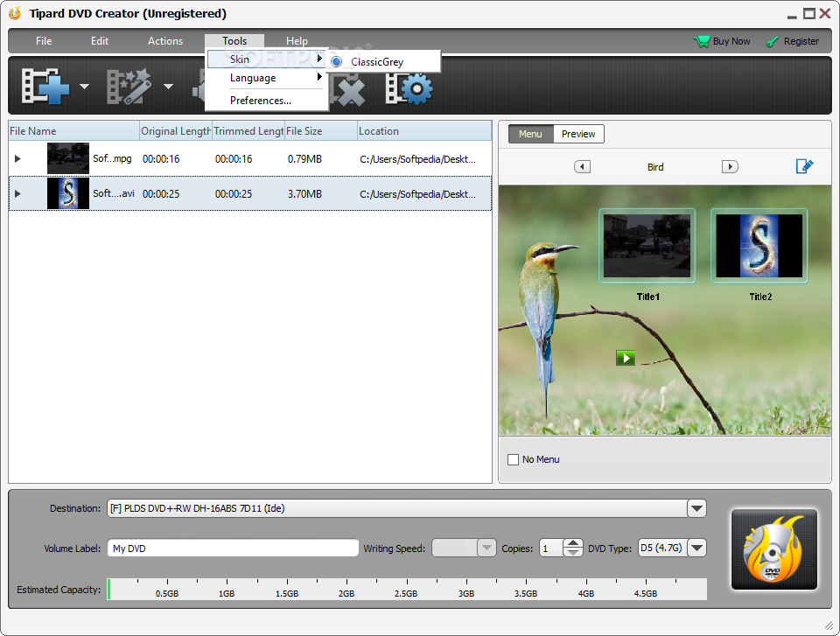Sort by Trimmed Length column header
Screen dimensions: 840x636
[248, 130]
